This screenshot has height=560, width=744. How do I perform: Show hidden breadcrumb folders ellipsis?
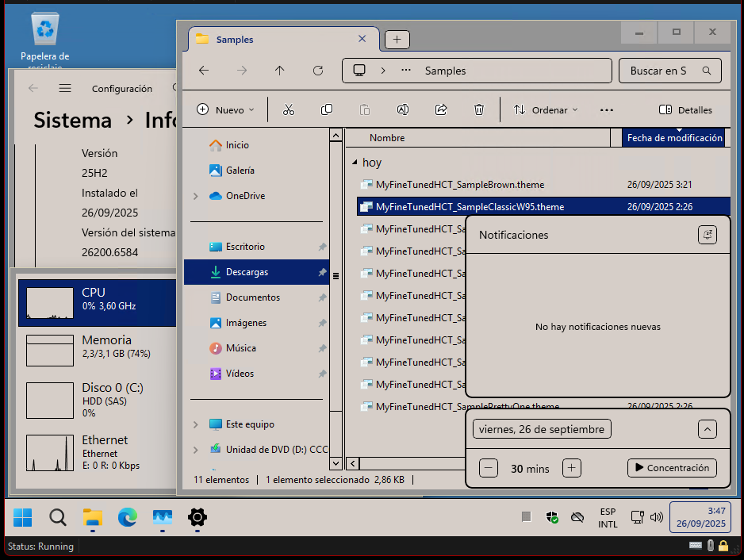pos(405,71)
